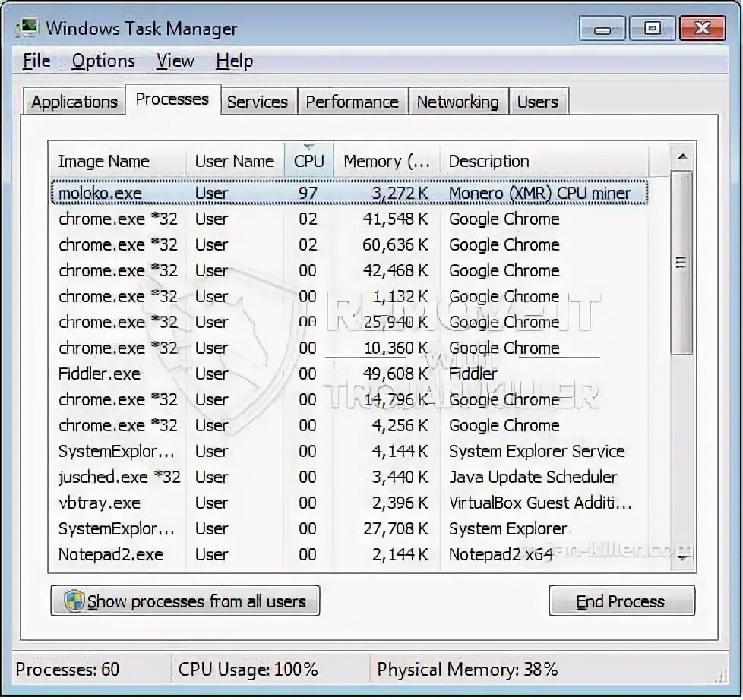The width and height of the screenshot is (743, 700).
Task: Sort by Description column header
Action: [544, 161]
